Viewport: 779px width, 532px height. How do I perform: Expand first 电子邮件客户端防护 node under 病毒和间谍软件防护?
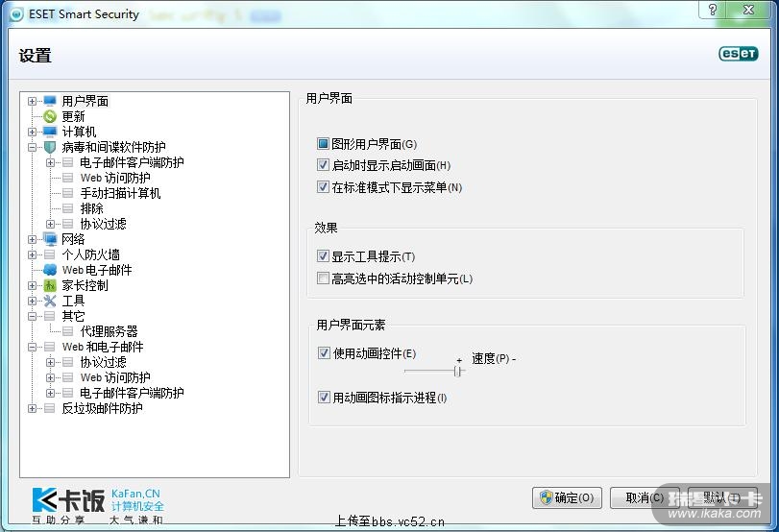(50, 163)
